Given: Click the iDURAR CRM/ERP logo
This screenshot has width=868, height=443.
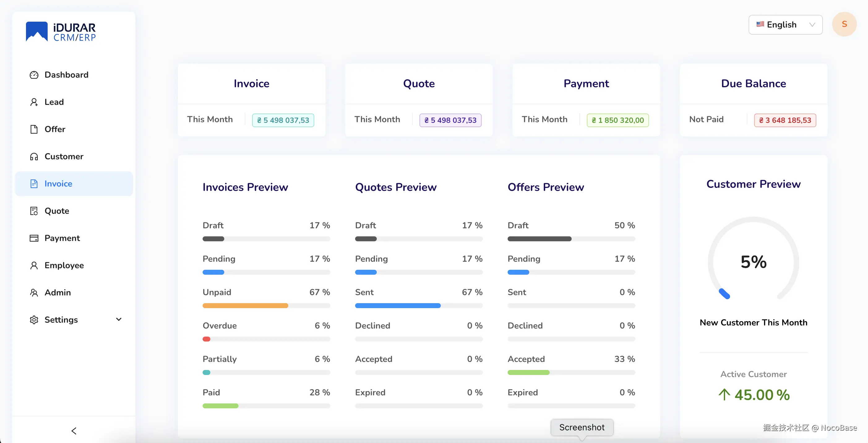Looking at the screenshot, I should point(61,32).
